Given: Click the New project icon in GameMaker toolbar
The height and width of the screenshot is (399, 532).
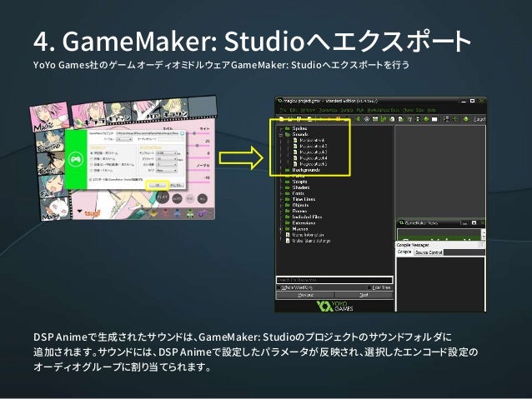Looking at the screenshot, I should [281, 119].
